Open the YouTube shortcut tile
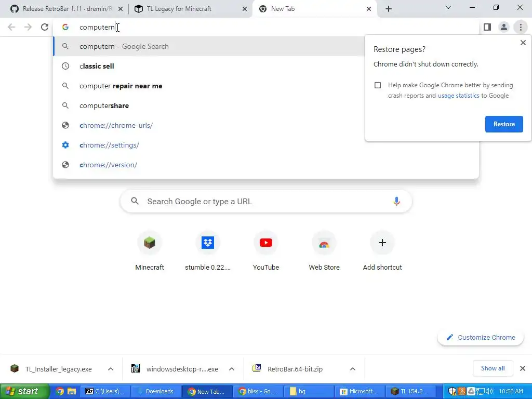This screenshot has width=532, height=399. pyautogui.click(x=266, y=250)
